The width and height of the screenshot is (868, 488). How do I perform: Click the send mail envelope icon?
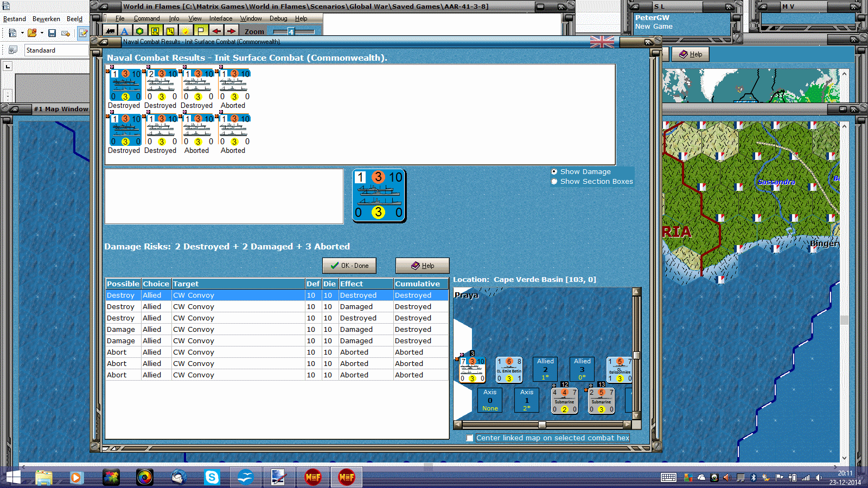(66, 33)
